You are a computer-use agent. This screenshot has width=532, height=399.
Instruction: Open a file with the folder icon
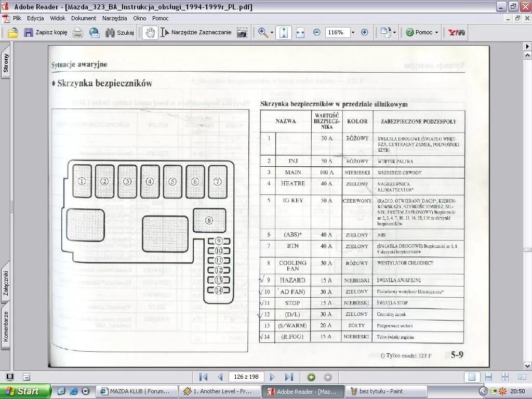(x=12, y=33)
